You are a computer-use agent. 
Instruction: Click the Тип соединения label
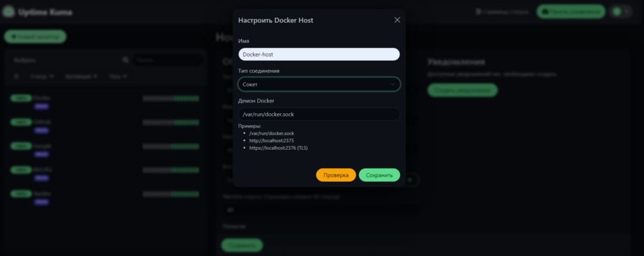point(258,70)
